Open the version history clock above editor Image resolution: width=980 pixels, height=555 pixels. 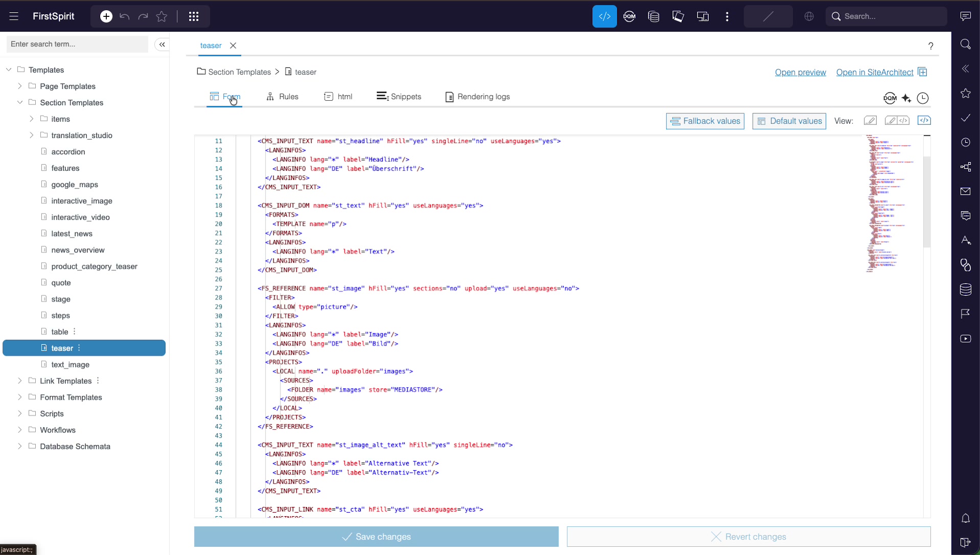click(x=923, y=98)
